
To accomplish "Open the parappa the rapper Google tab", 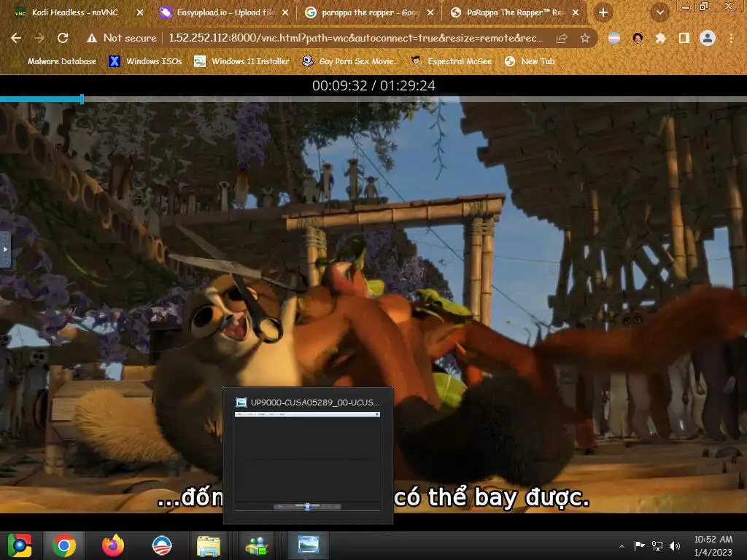I will click(x=368, y=12).
